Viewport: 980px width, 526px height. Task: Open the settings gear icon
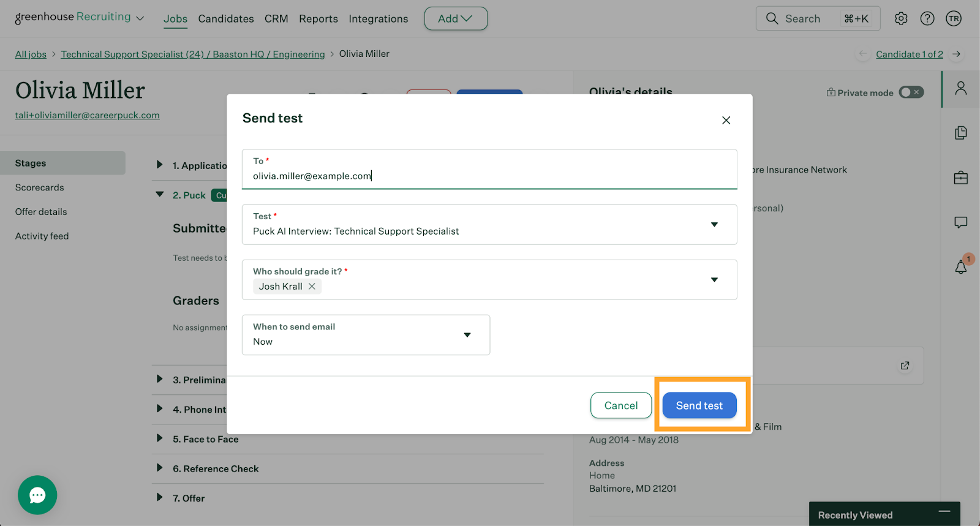coord(900,18)
